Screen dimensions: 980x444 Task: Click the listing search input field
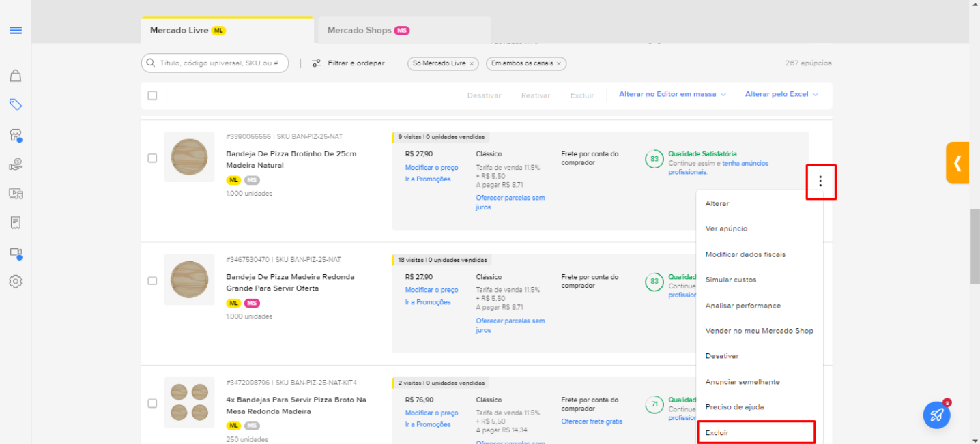[218, 63]
